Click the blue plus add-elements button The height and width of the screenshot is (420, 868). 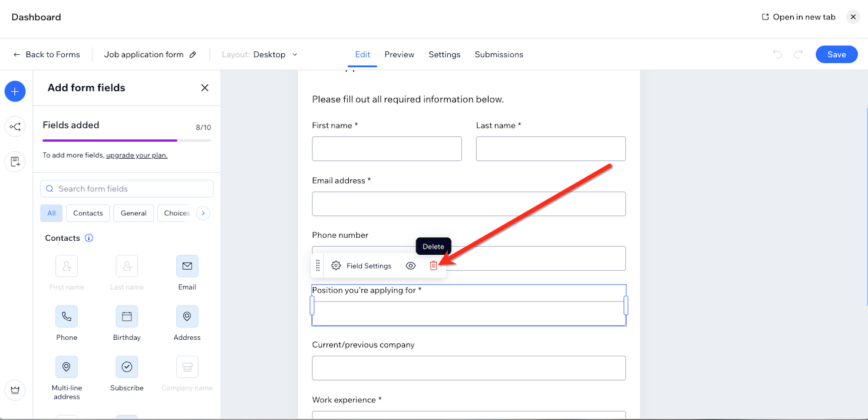coord(15,91)
